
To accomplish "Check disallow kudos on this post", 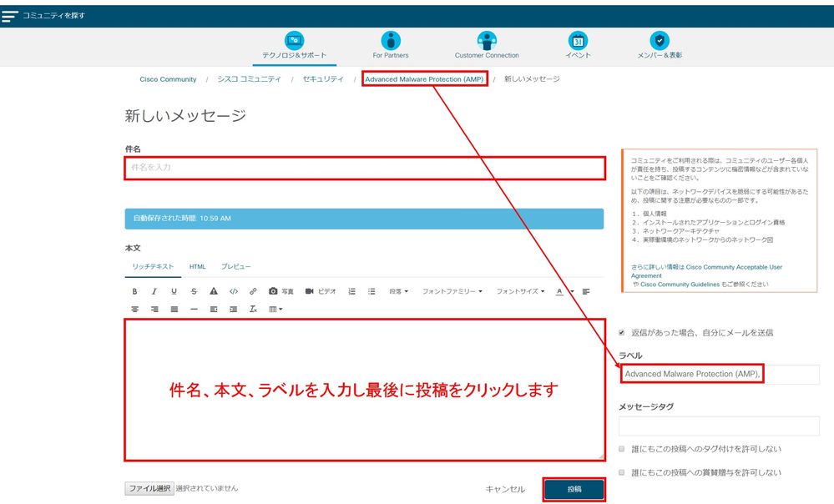I will point(621,472).
